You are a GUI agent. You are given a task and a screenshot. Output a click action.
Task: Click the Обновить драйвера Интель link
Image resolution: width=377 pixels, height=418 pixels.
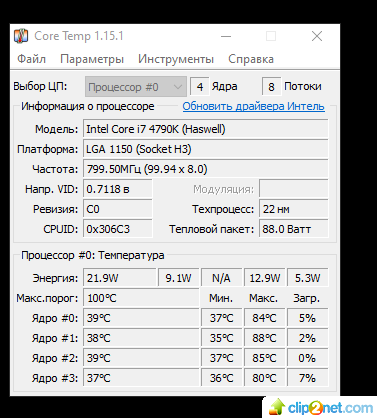[254, 106]
